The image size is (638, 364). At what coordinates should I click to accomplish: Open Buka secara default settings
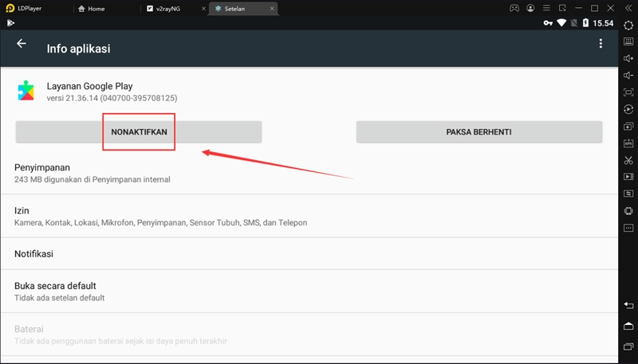tap(309, 292)
